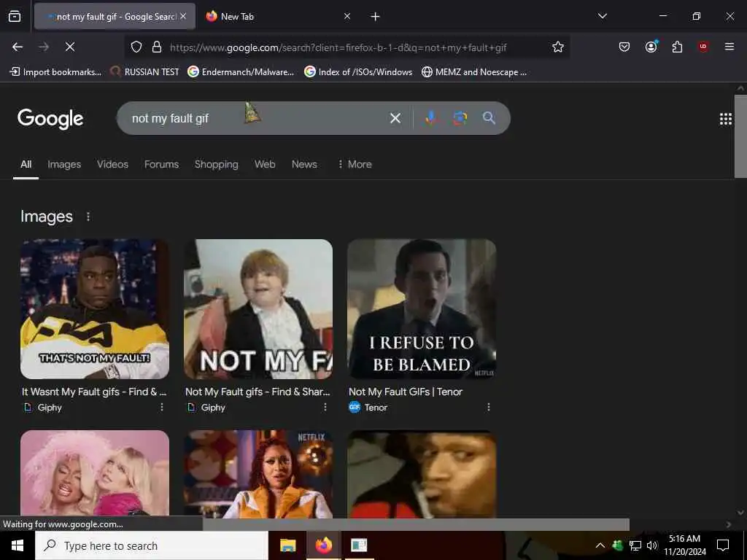The image size is (747, 560).
Task: Open the Google apps grid
Action: 726,119
